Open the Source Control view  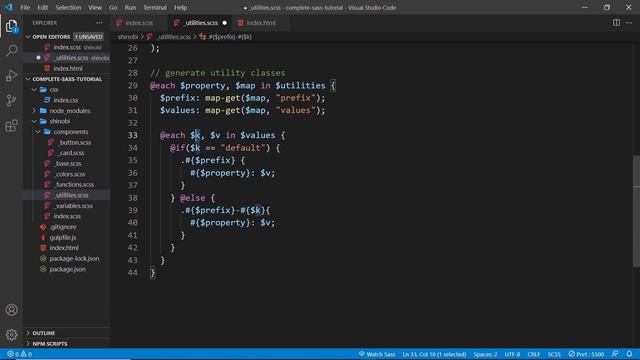(x=11, y=100)
